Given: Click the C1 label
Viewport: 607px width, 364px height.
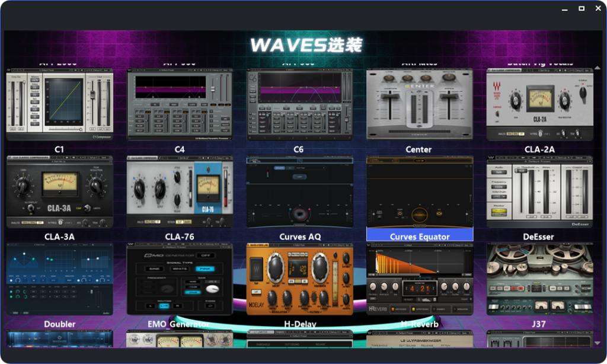Looking at the screenshot, I should 59,149.
